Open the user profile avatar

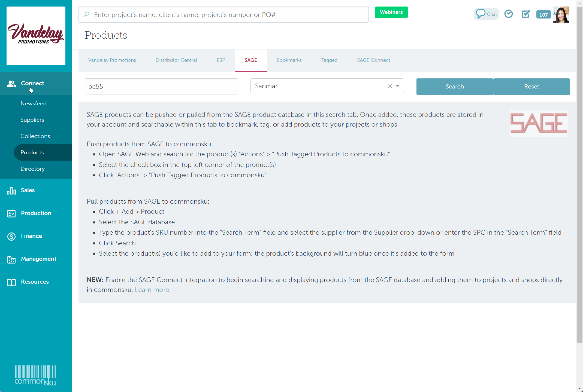pos(561,14)
